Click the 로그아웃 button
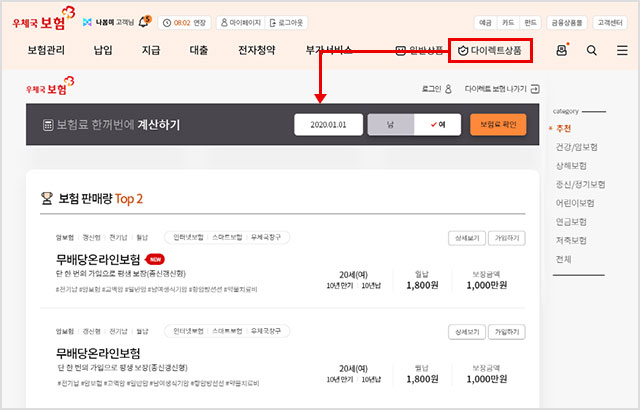This screenshot has width=640, height=410. (x=287, y=23)
